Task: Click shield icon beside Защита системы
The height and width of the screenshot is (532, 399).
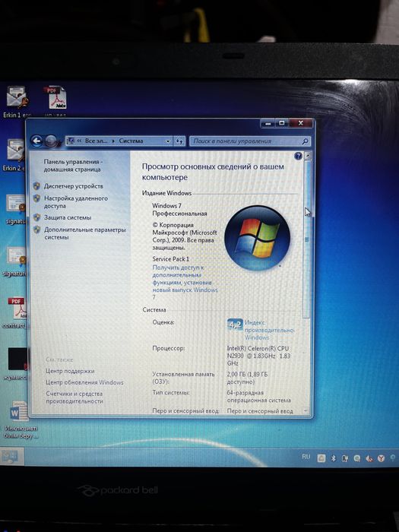Action: 36,217
